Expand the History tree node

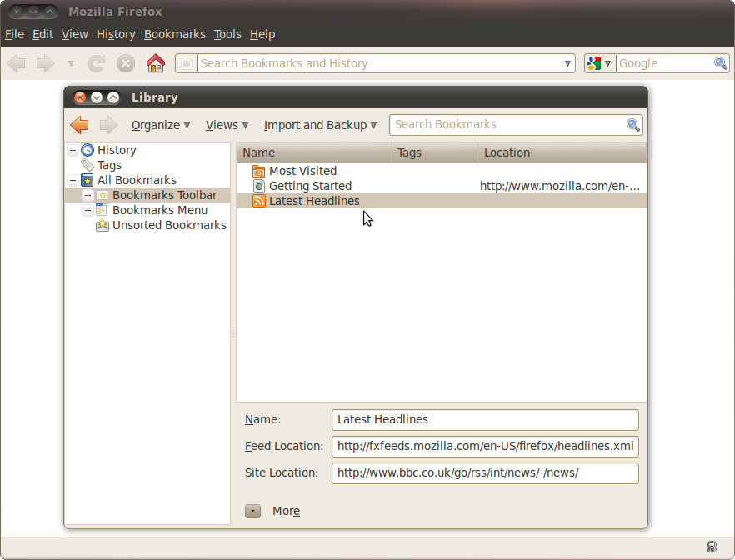click(72, 151)
